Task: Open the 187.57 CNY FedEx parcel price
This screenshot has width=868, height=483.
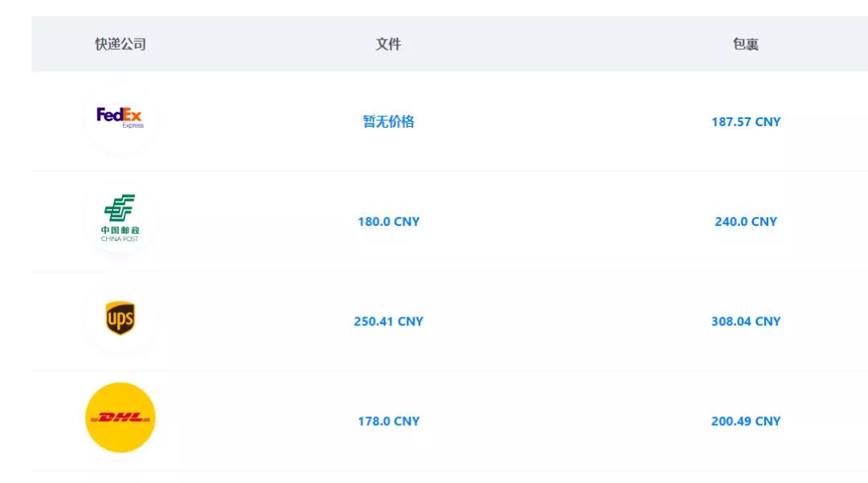Action: (746, 122)
